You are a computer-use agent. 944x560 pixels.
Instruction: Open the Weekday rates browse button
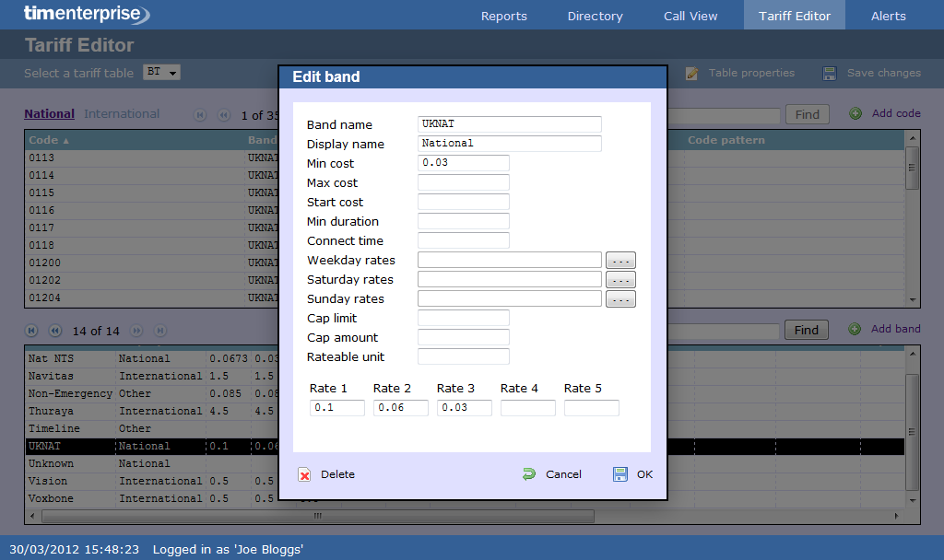620,261
